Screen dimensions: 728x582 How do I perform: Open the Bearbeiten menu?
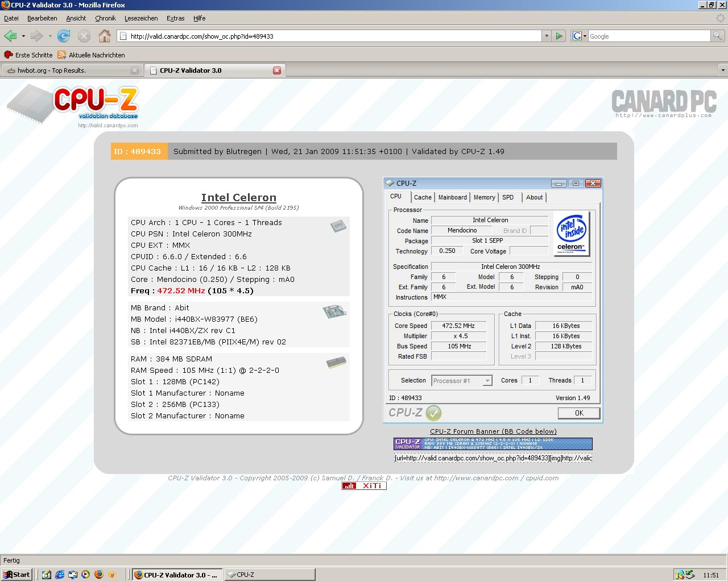[42, 18]
